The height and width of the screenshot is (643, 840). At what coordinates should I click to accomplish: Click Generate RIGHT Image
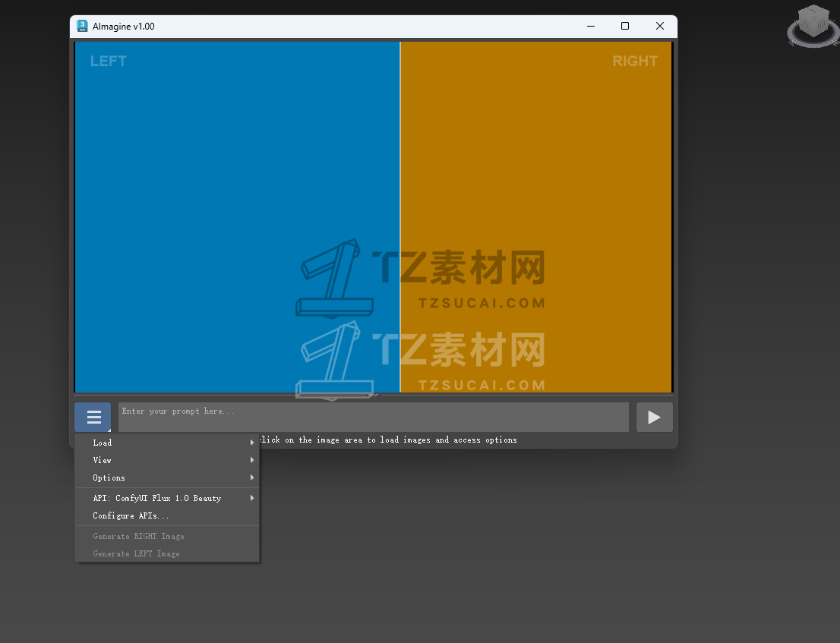(137, 536)
